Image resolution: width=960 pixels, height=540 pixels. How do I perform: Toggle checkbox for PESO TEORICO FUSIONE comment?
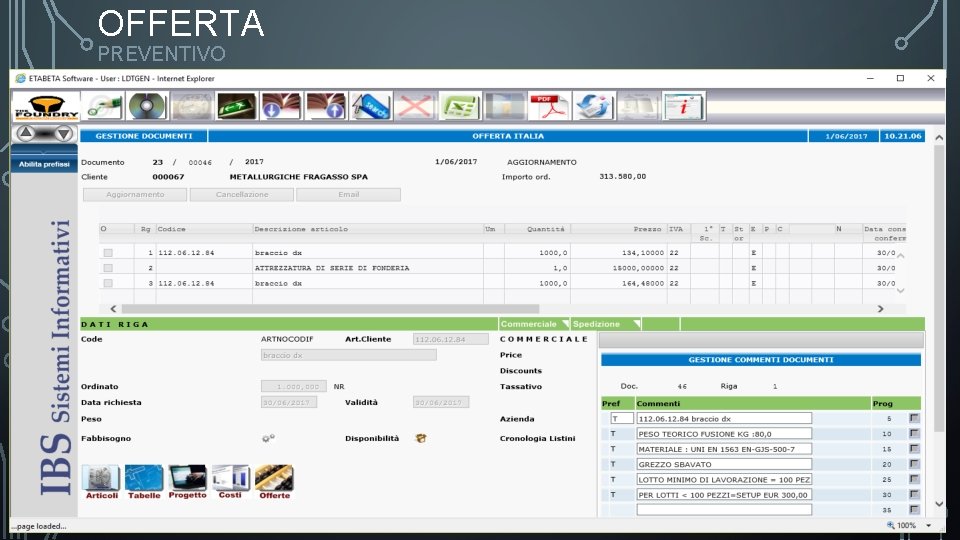click(x=914, y=433)
